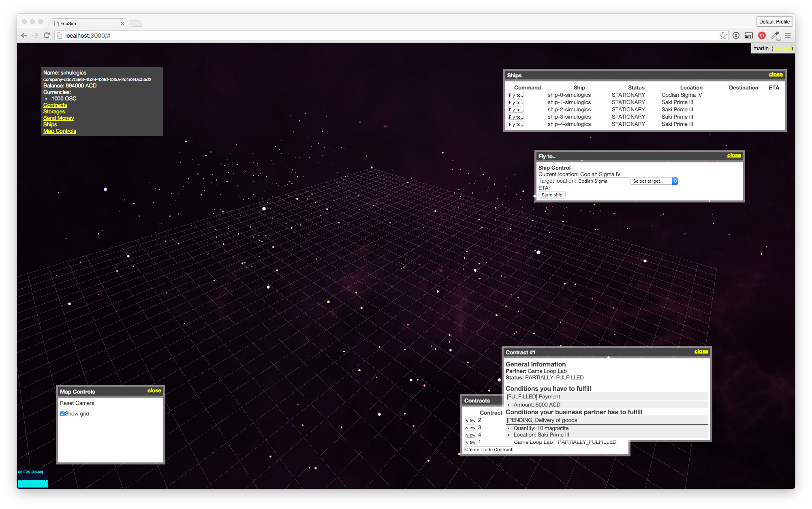Open the Ships link in company panel
The height and width of the screenshot is (509, 812).
click(x=50, y=124)
